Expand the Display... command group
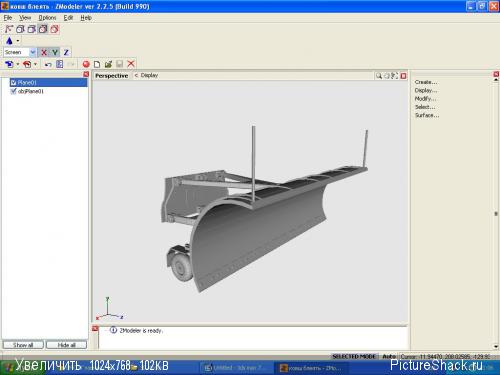Screen dimensions: 500x375 tap(426, 90)
